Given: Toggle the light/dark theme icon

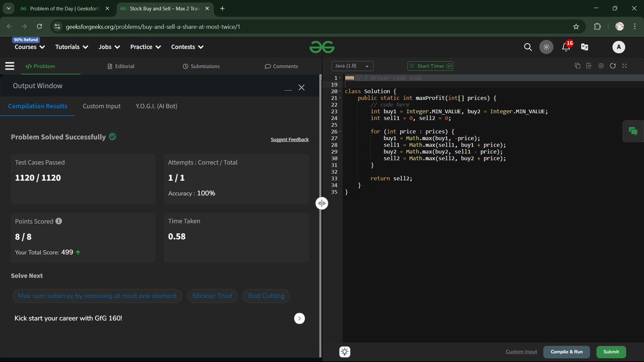Looking at the screenshot, I should [546, 47].
